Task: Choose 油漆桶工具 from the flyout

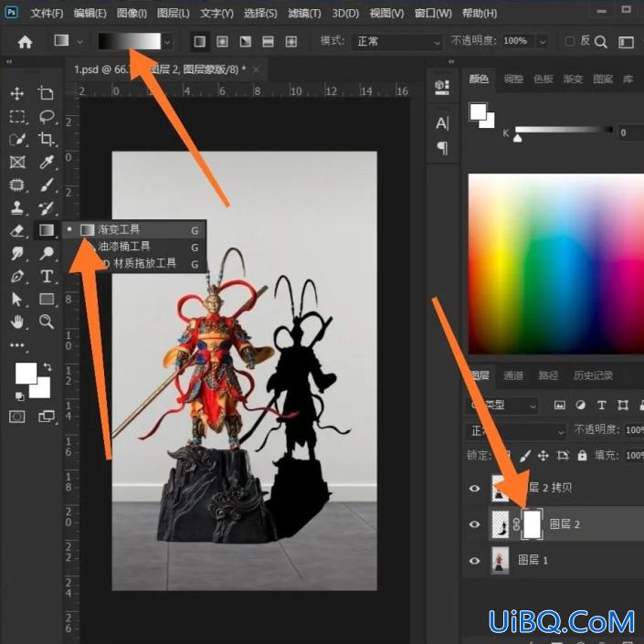Action: coord(134,247)
